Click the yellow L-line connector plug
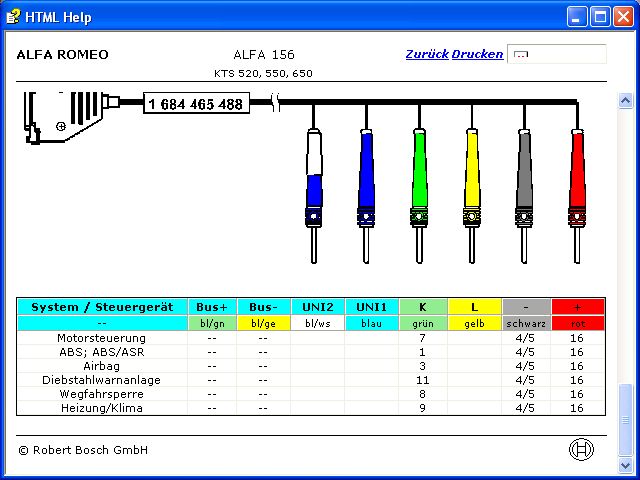Viewport: 640px width, 480px height. coord(471,180)
